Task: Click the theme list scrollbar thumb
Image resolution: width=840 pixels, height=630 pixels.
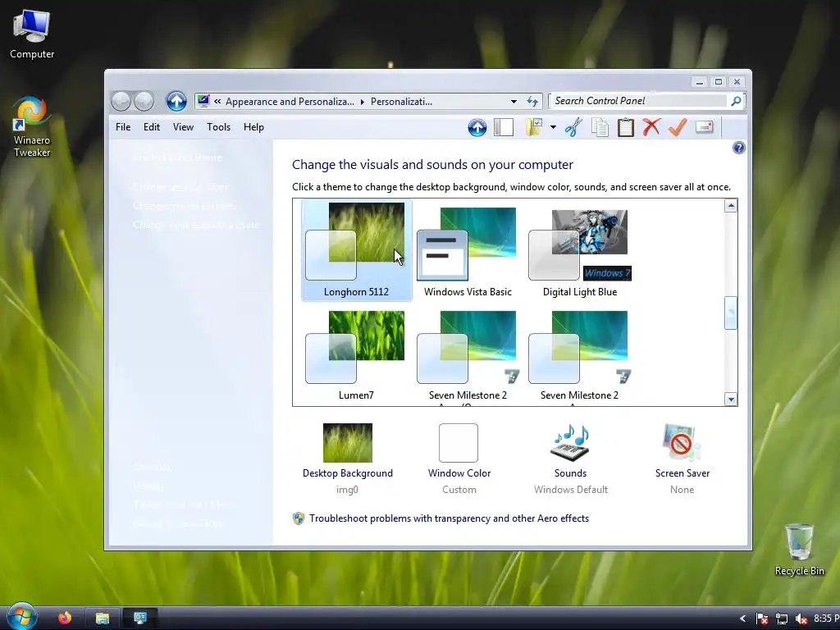Action: [x=731, y=313]
